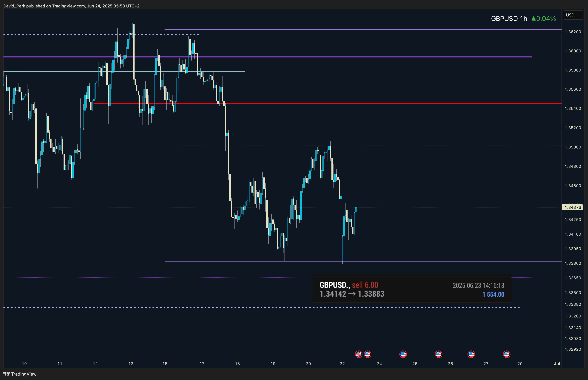This screenshot has height=380, width=588.
Task: Click the 1.33260 price axis label
Action: tap(573, 316)
